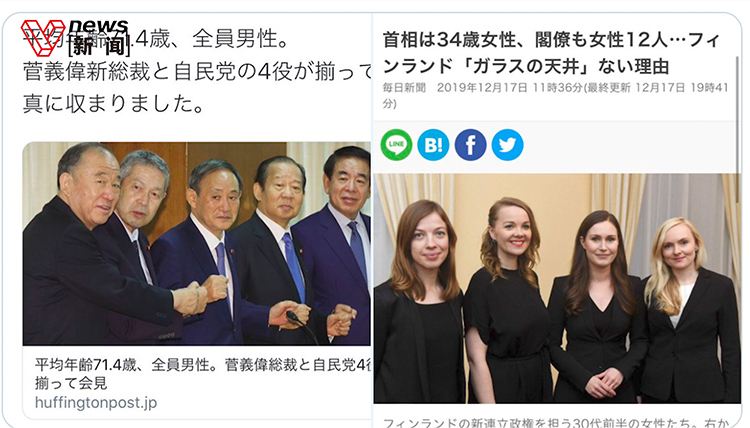Click the 毎日新聞 publisher name
This screenshot has height=428, width=750.
pos(404,88)
